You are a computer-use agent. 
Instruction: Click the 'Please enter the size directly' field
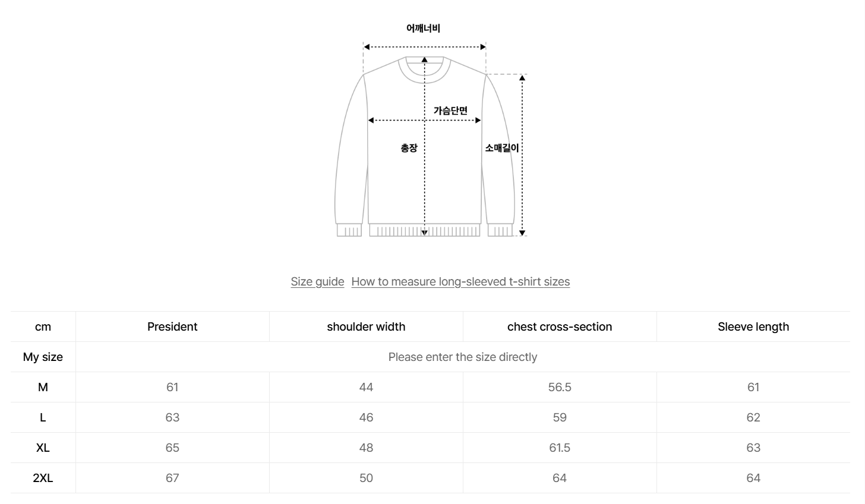click(463, 357)
